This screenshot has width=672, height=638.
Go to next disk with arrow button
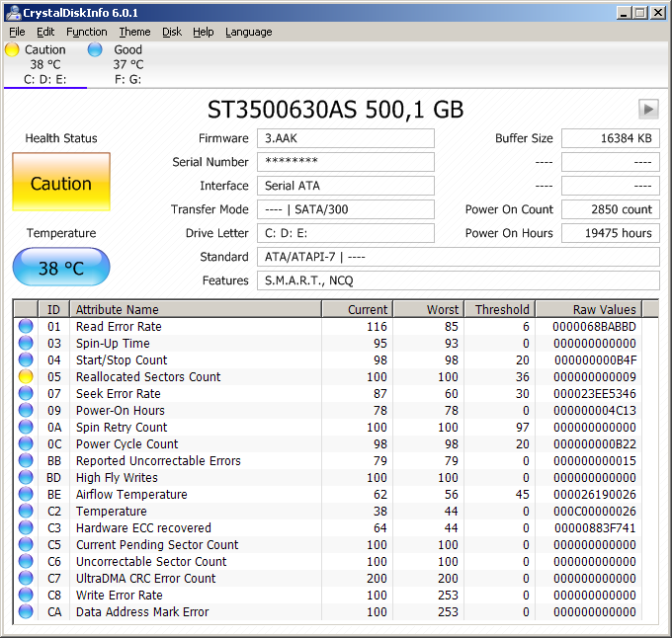coord(648,110)
